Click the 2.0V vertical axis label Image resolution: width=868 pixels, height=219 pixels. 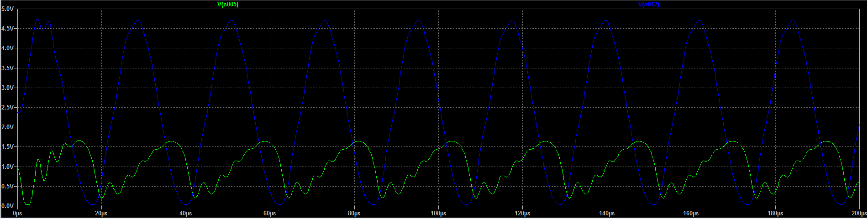(x=7, y=127)
